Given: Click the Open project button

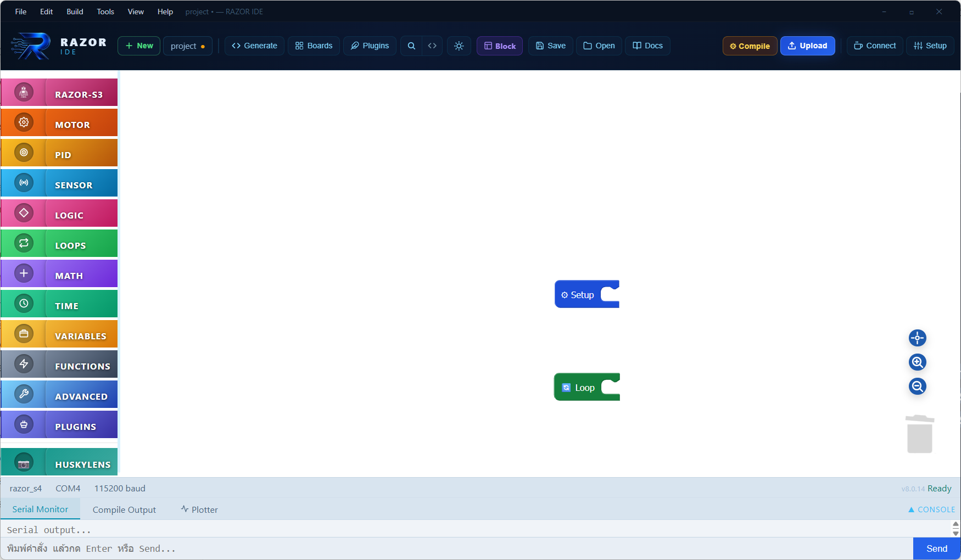Looking at the screenshot, I should tap(599, 46).
